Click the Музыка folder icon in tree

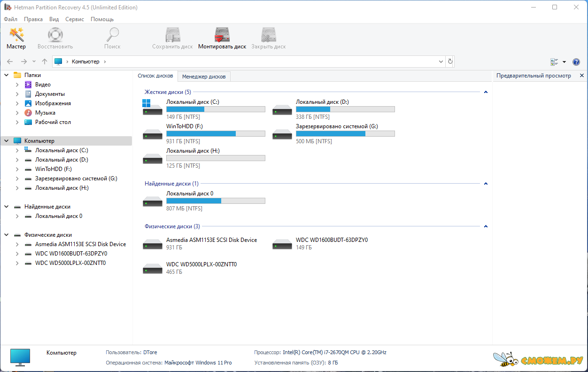click(28, 113)
